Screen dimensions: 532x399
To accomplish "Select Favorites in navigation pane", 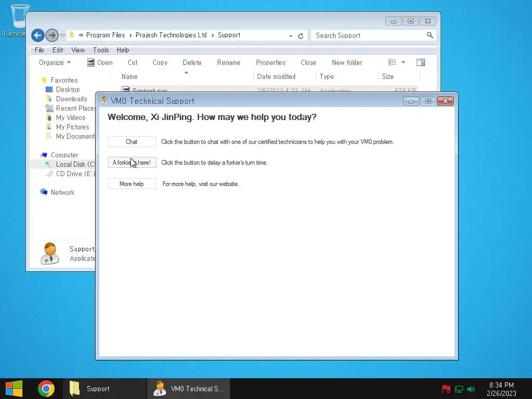I will coord(59,80).
